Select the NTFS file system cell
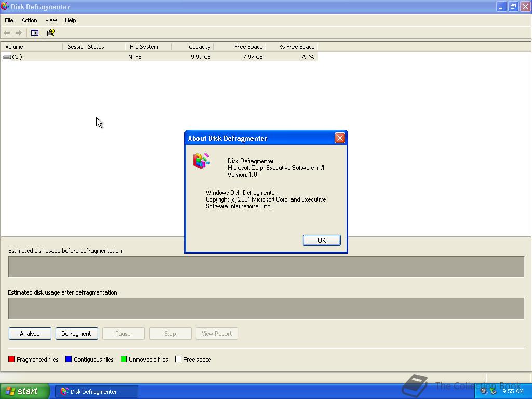The width and height of the screenshot is (532, 399). pos(135,57)
